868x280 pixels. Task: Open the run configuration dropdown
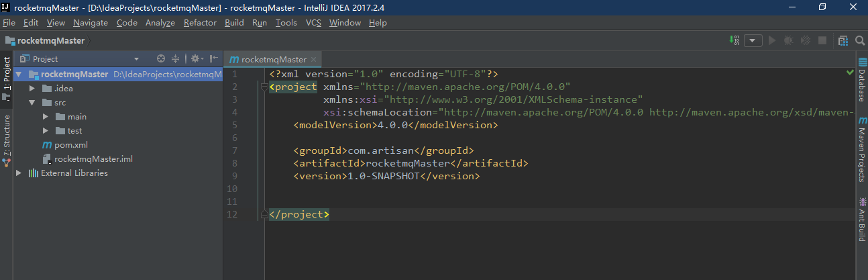click(753, 40)
